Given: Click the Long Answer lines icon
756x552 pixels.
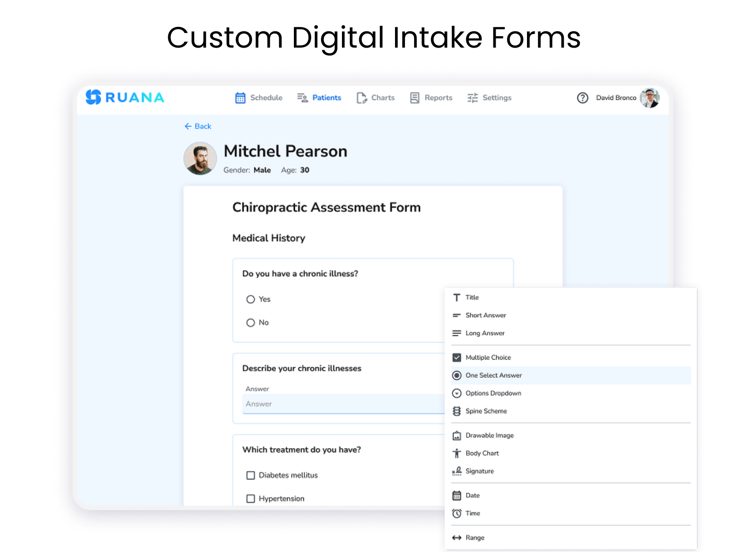Looking at the screenshot, I should [457, 333].
